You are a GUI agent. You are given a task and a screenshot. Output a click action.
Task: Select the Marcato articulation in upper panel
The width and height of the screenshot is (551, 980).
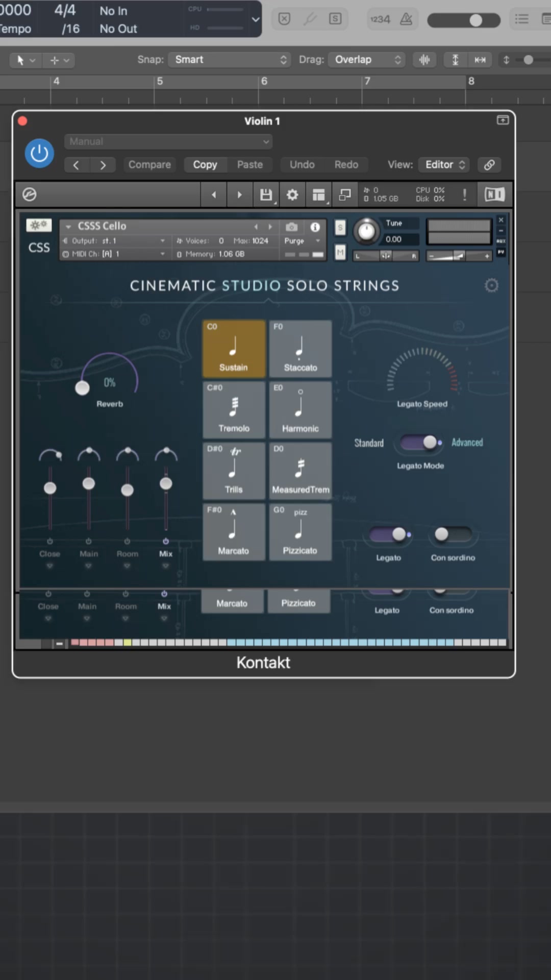(x=234, y=532)
